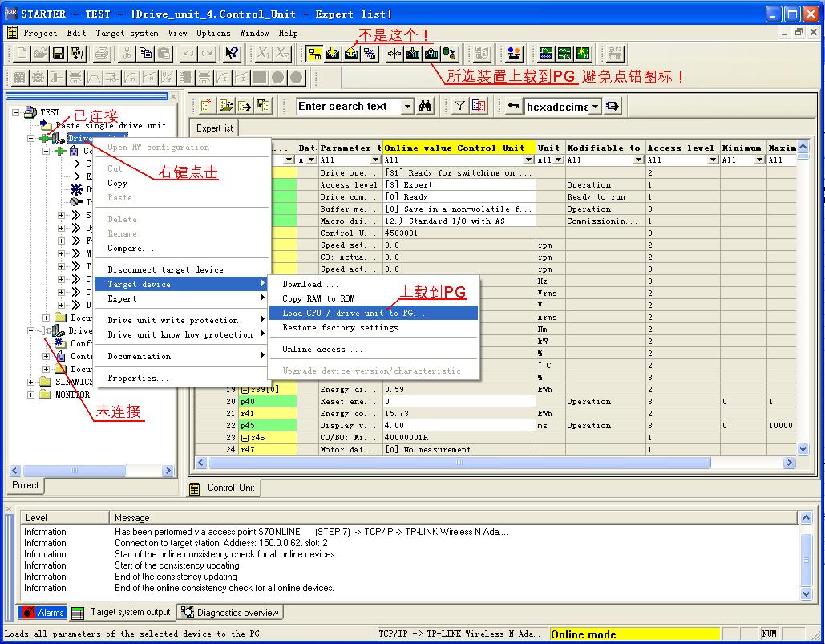The width and height of the screenshot is (825, 644).
Task: Switch to the Expert list tab
Action: (x=214, y=128)
